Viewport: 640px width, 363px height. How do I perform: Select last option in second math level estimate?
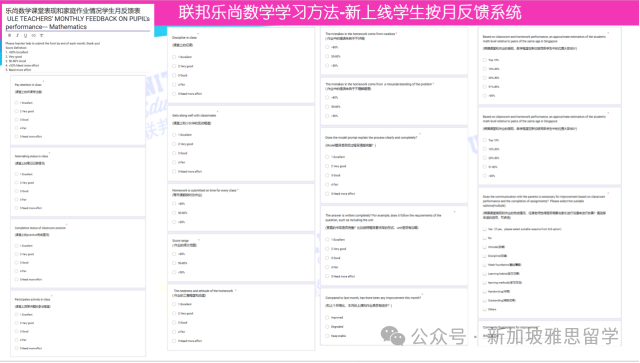point(484,176)
